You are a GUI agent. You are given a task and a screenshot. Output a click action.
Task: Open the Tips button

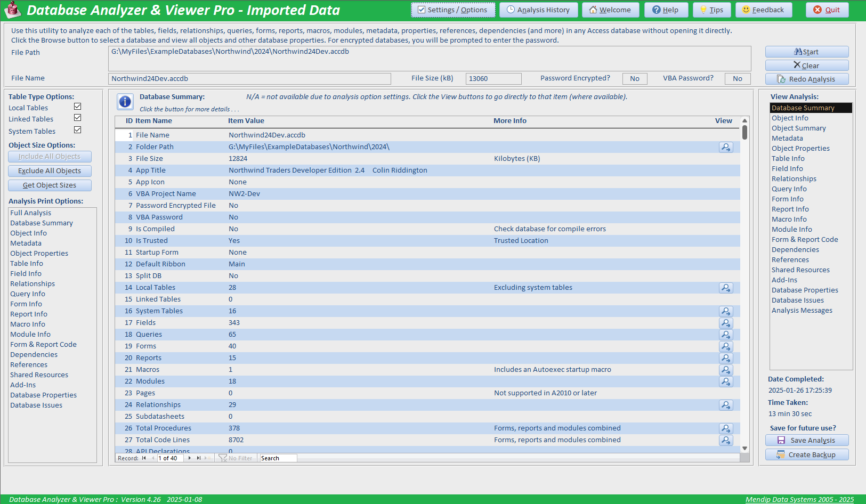coord(712,10)
